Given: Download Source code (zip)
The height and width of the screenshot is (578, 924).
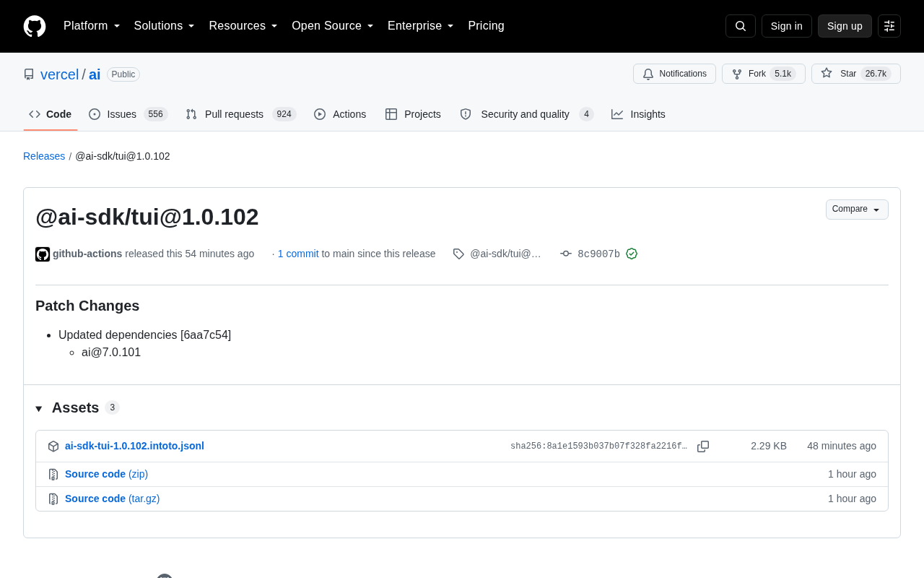Looking at the screenshot, I should pos(106,474).
